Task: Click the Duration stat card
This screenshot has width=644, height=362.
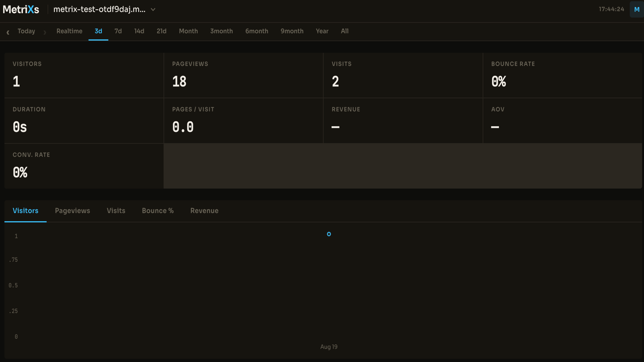Action: point(84,121)
